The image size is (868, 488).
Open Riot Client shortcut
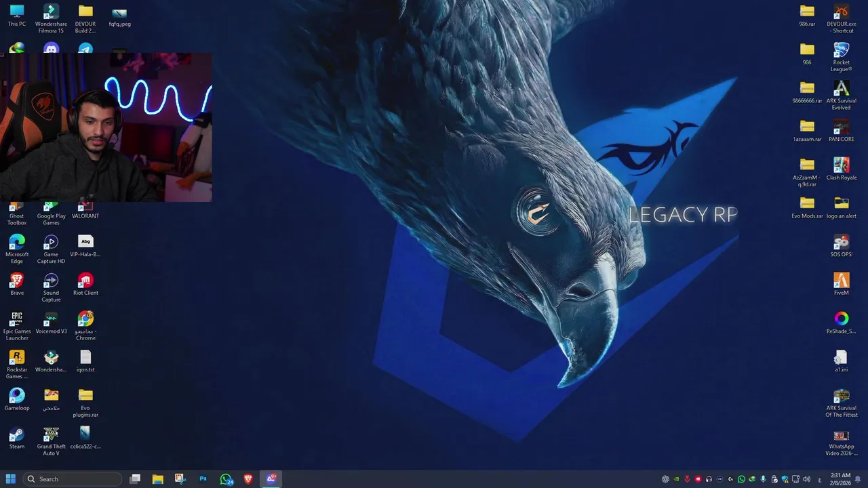[85, 284]
